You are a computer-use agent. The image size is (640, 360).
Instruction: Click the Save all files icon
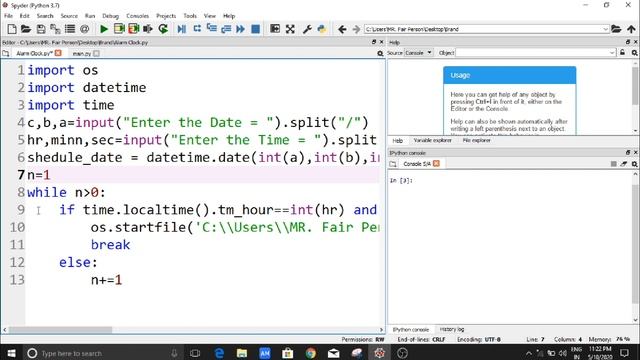[55, 29]
